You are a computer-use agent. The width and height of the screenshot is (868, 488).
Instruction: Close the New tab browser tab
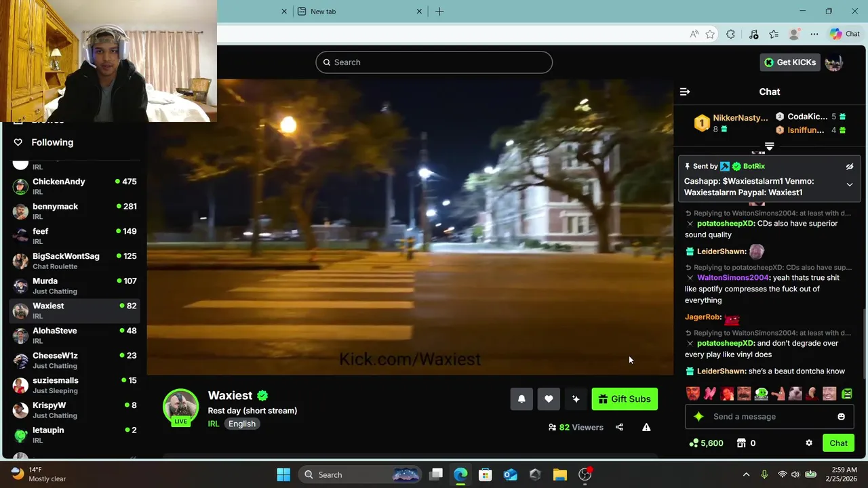click(x=419, y=12)
